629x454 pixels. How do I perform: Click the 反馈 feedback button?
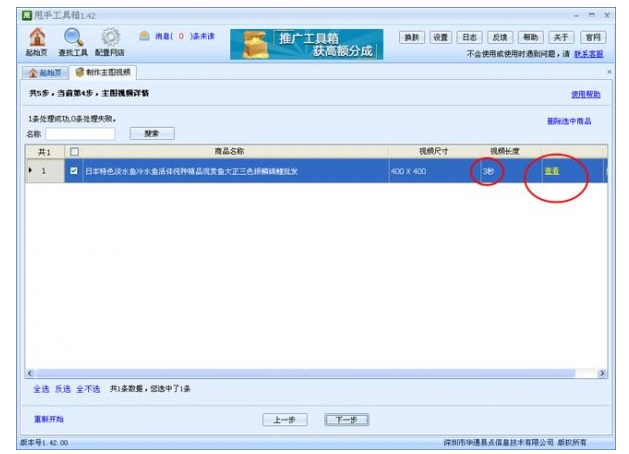(x=500, y=37)
